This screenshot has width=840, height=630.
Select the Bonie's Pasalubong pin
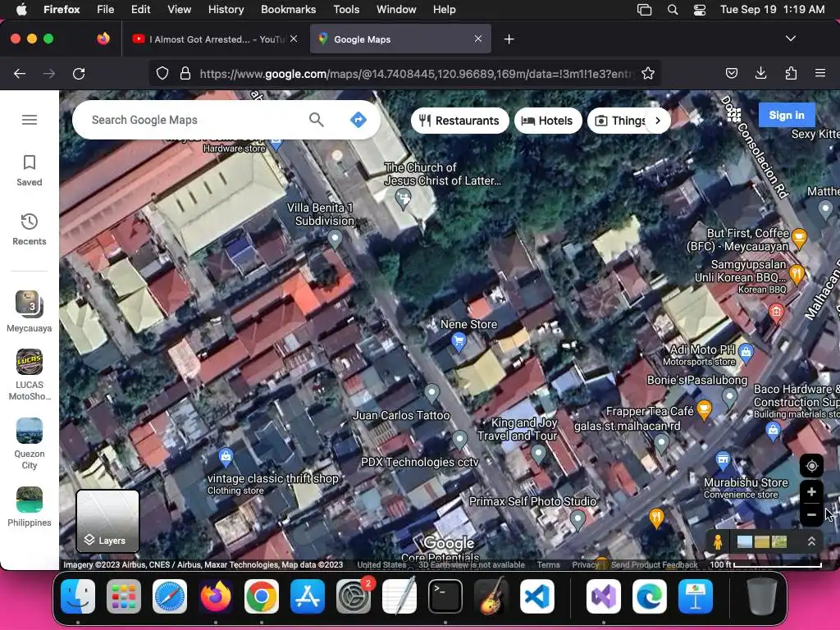(x=729, y=398)
